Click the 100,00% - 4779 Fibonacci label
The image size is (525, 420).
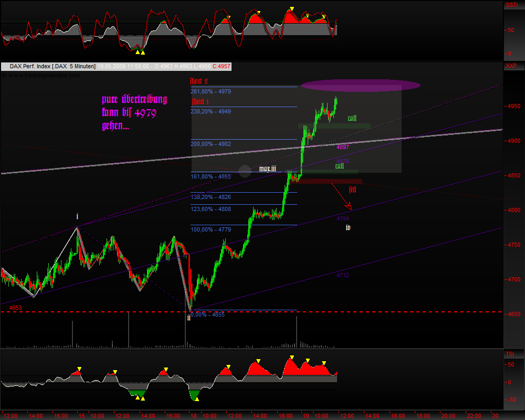point(211,229)
